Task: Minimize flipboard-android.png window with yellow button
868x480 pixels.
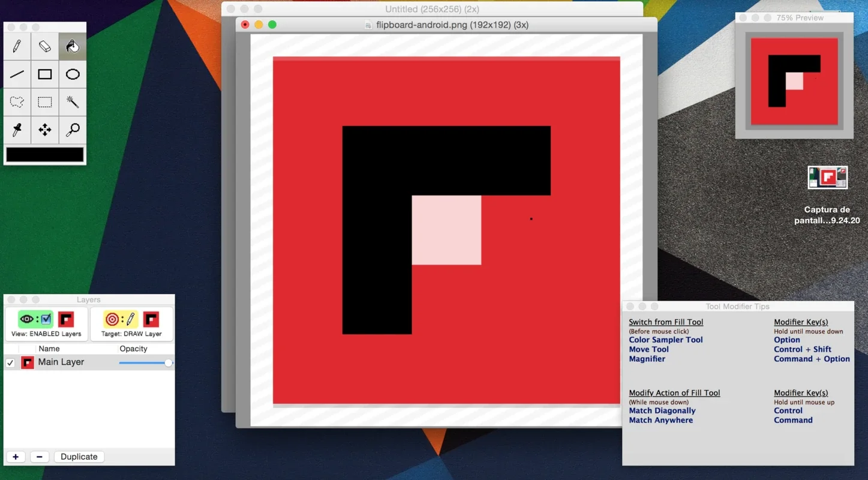Action: (x=259, y=25)
